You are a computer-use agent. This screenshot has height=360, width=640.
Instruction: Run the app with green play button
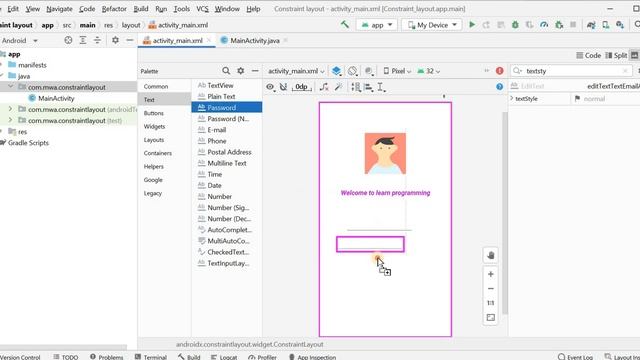click(472, 25)
